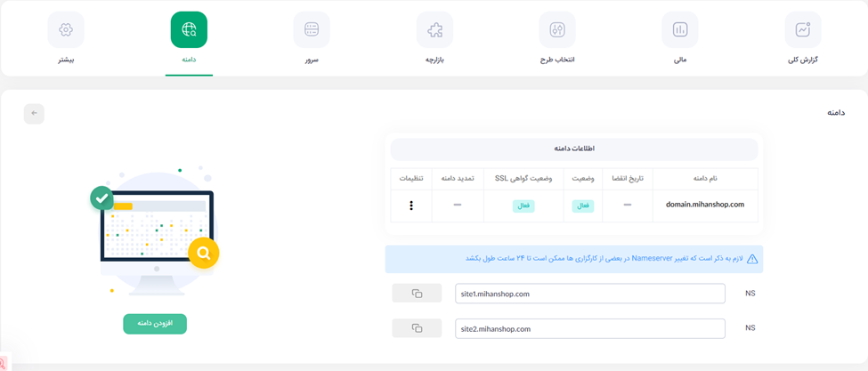Image resolution: width=868 pixels, height=371 pixels.
Task: Click the وضعیت column header
Action: pyautogui.click(x=583, y=179)
